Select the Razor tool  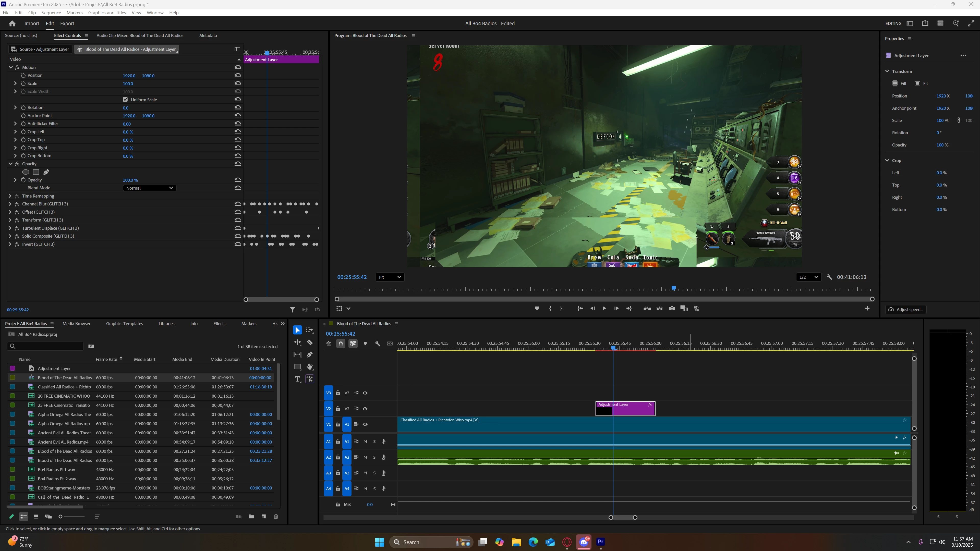click(310, 342)
